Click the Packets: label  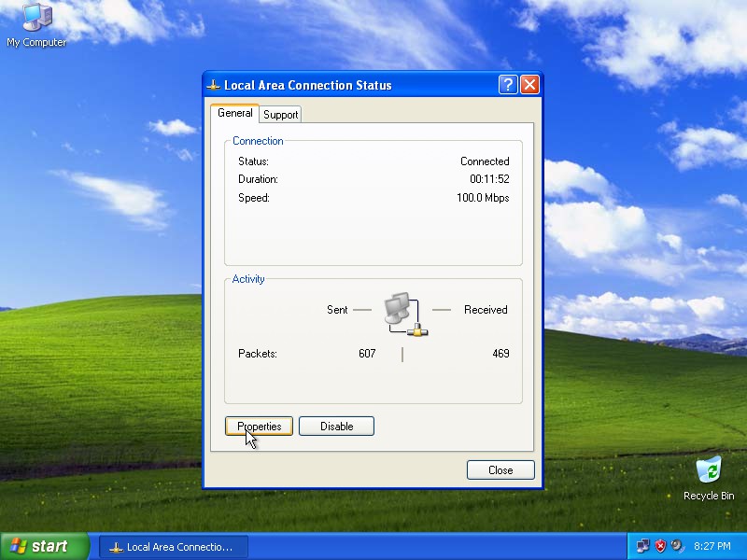click(258, 354)
